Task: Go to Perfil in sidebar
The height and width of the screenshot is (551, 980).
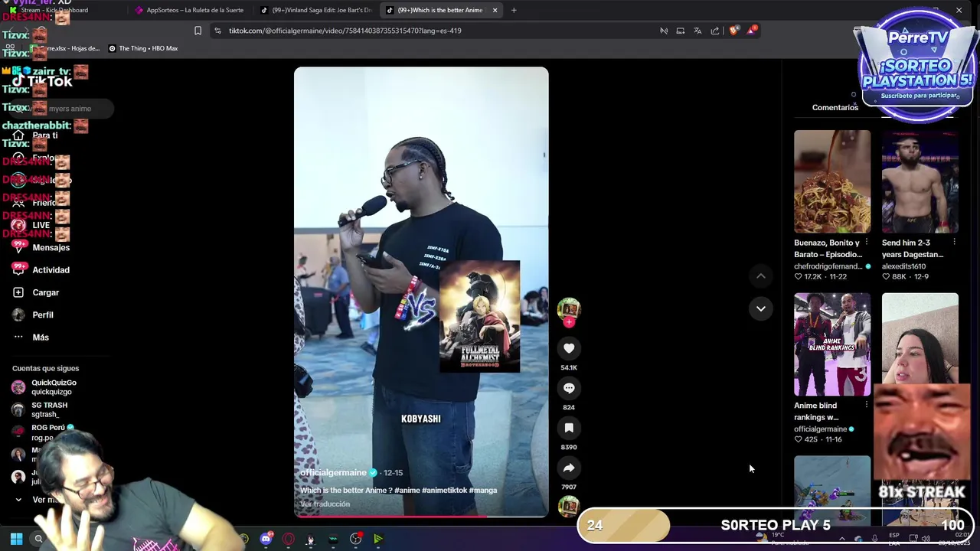Action: (43, 315)
